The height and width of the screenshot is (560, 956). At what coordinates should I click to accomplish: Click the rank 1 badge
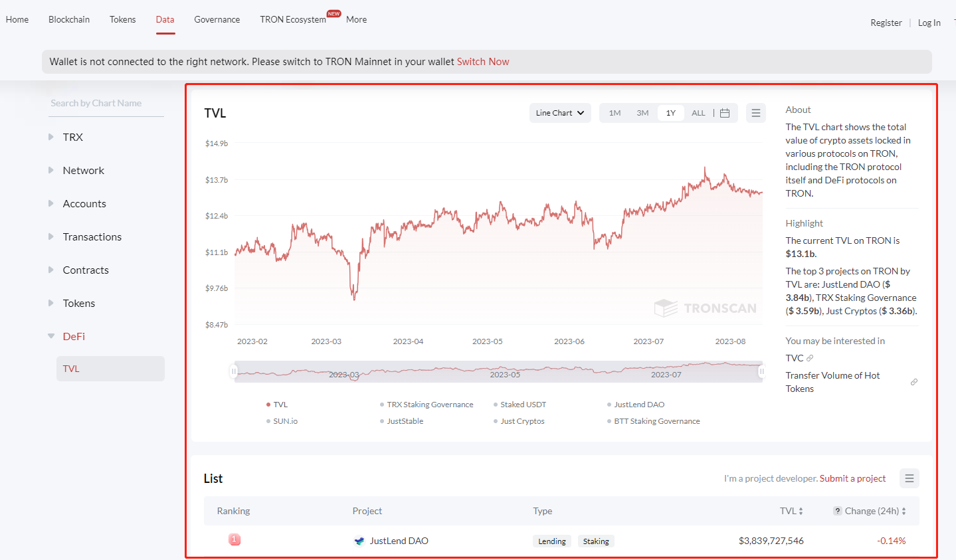pos(235,539)
